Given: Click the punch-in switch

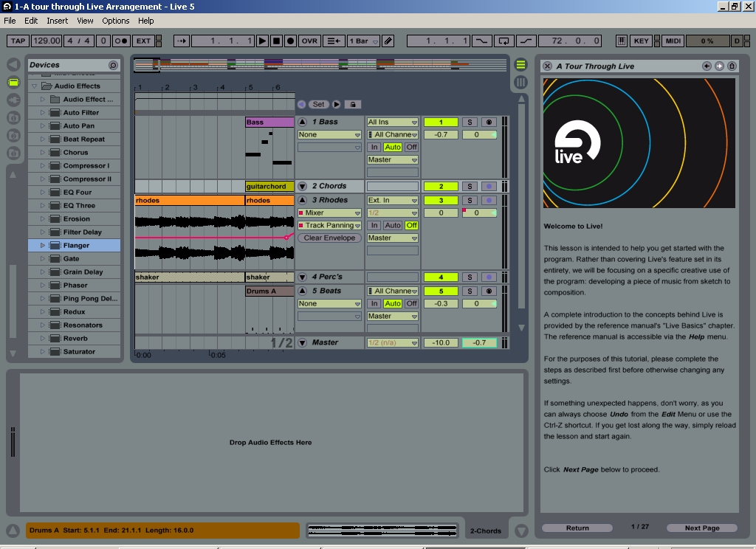Looking at the screenshot, I should tap(481, 41).
